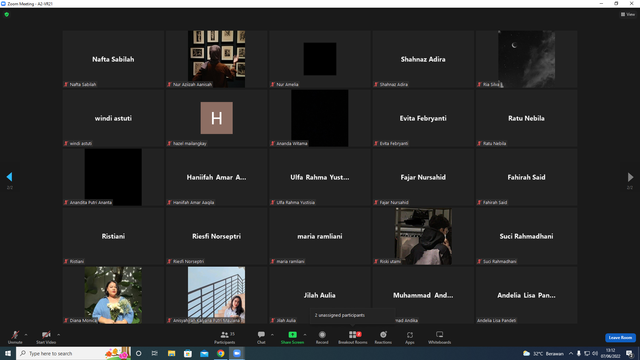The image size is (640, 360).
Task: Open Mail app from taskbar
Action: [204, 353]
